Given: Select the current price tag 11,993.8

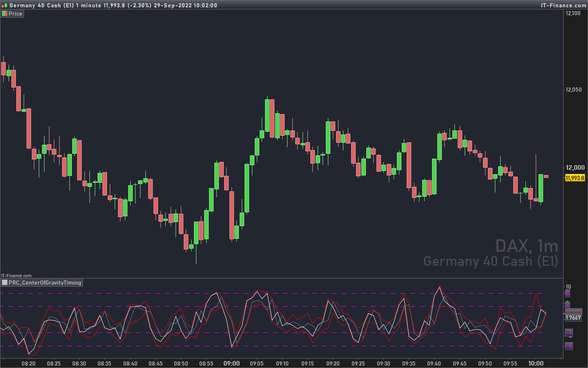Looking at the screenshot, I should [x=575, y=178].
